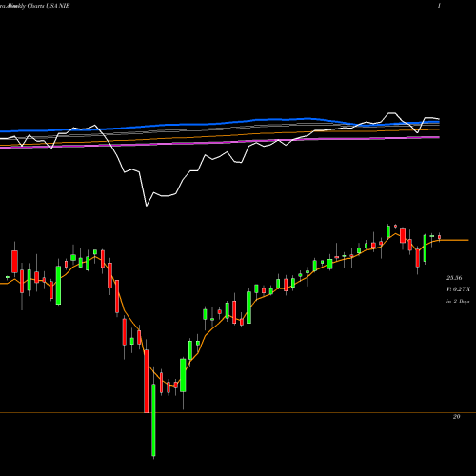The image size is (476, 476).
Task: Click the long green candle at the chart's lowest low
Action: [x=153, y=420]
